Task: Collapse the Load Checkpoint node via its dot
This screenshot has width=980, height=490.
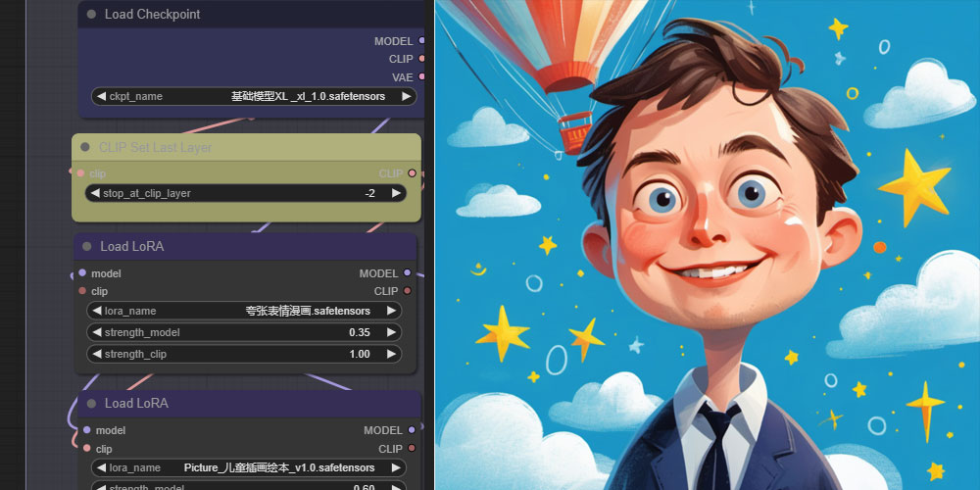Action: [x=91, y=15]
